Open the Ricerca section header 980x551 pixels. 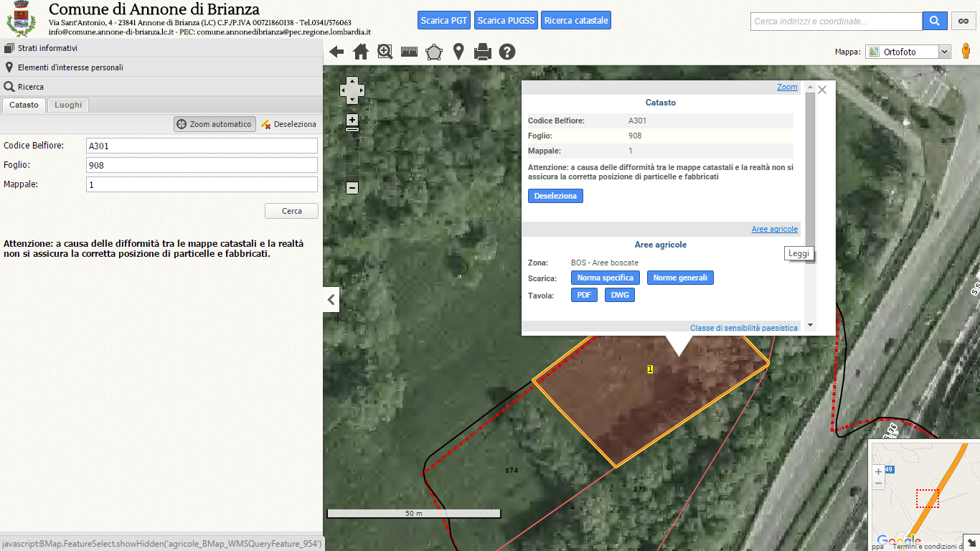pos(161,87)
